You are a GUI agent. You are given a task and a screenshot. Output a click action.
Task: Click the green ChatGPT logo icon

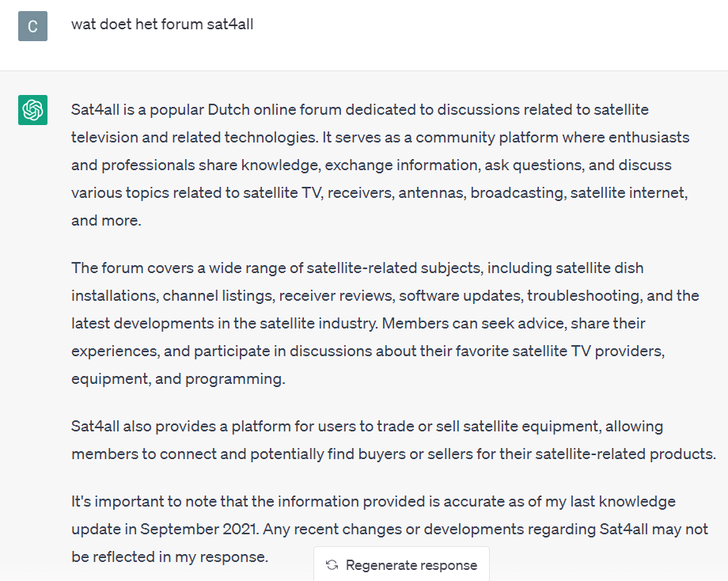(x=32, y=110)
